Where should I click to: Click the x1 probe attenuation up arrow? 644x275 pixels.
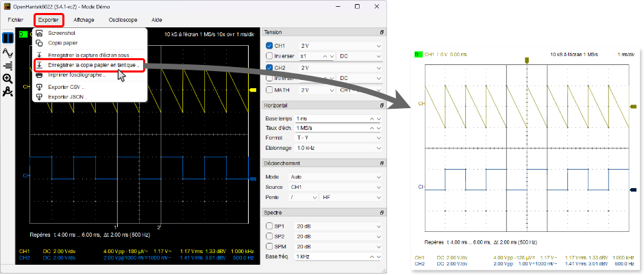click(x=325, y=55)
